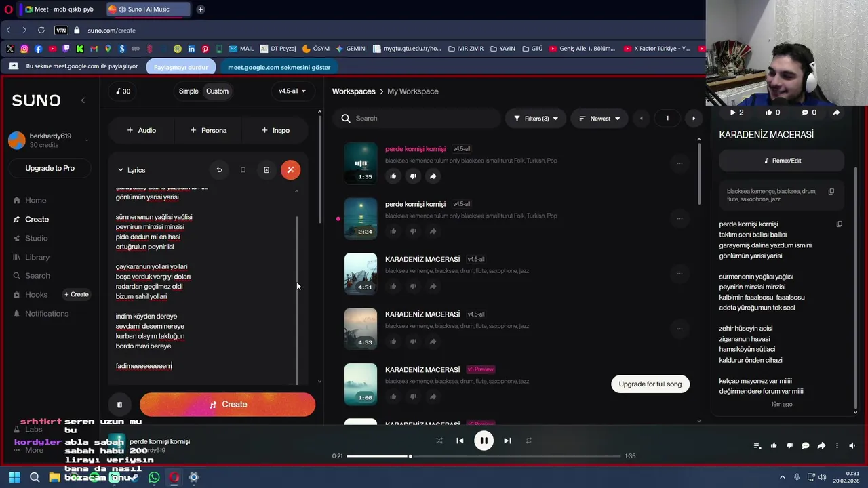Share the playing song from player bar
The image size is (868, 488).
(821, 445)
